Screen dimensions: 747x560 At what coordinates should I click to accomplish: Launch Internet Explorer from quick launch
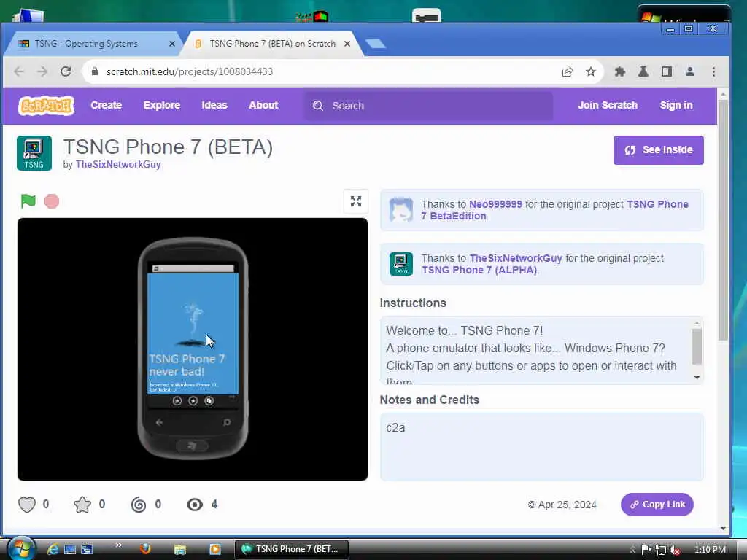(x=53, y=549)
